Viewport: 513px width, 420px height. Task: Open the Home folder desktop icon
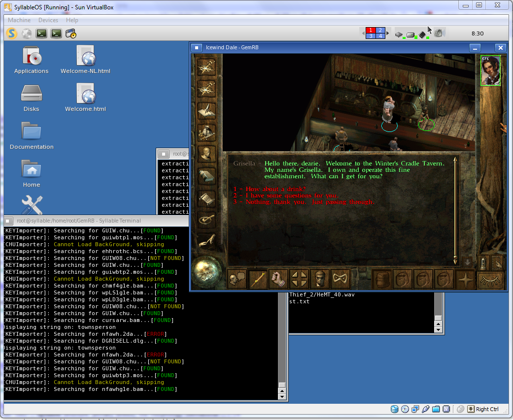tap(32, 173)
